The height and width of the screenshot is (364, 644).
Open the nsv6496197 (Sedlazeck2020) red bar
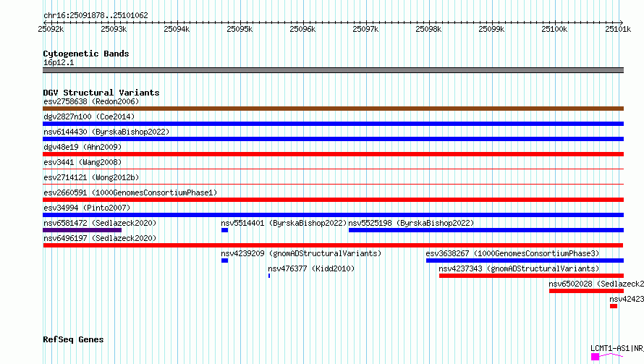coord(333,245)
